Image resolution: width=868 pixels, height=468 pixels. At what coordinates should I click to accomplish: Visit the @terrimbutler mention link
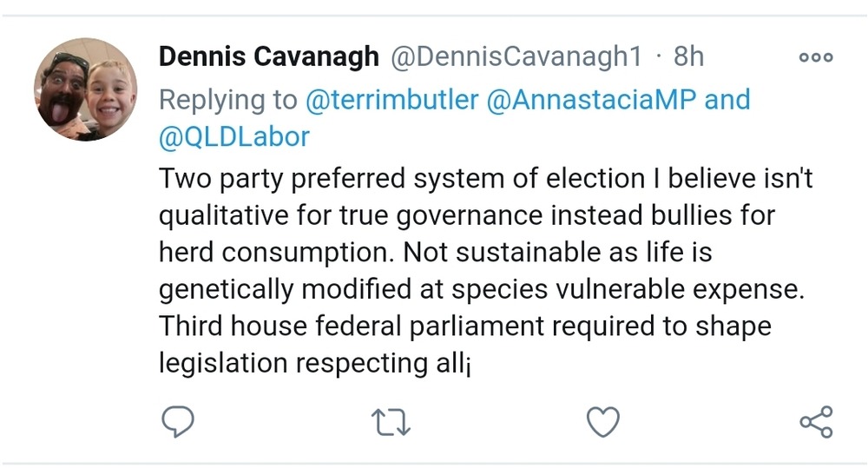[391, 99]
